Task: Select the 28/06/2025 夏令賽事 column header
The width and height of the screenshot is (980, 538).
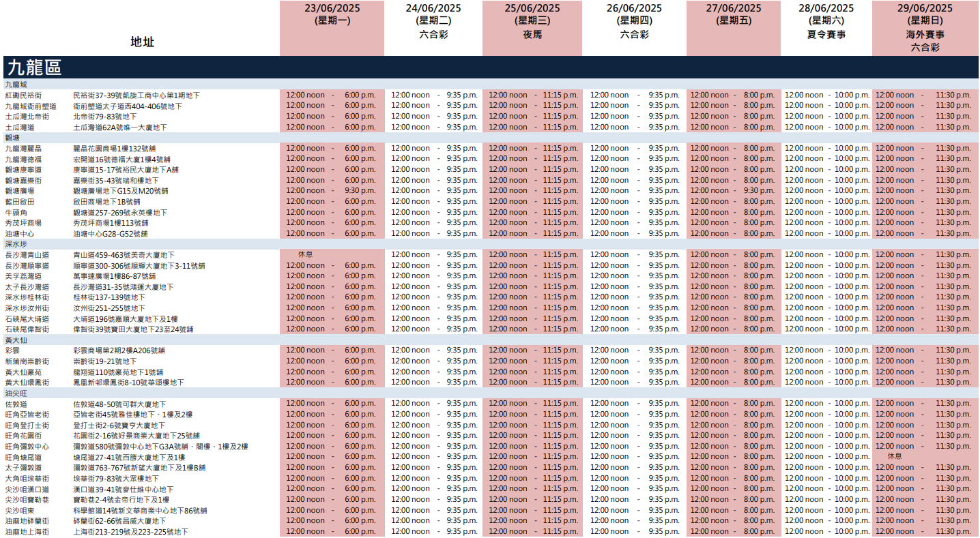Action: tap(826, 21)
